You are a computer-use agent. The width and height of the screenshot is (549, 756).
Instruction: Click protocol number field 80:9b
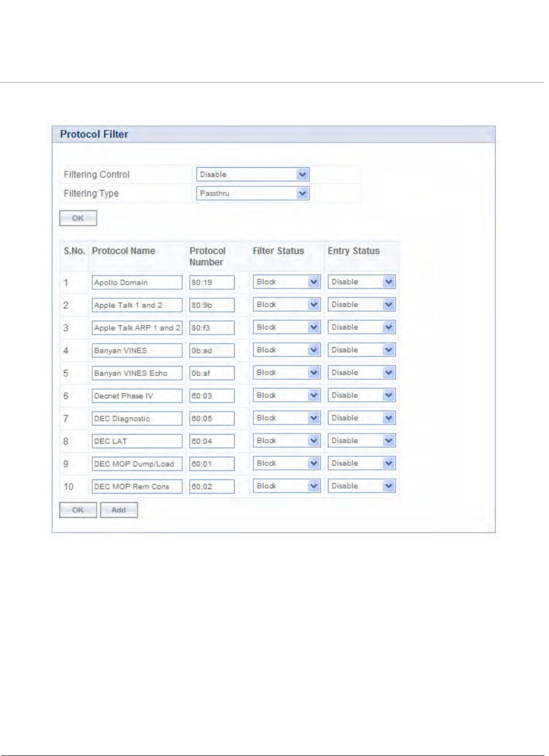tap(212, 305)
